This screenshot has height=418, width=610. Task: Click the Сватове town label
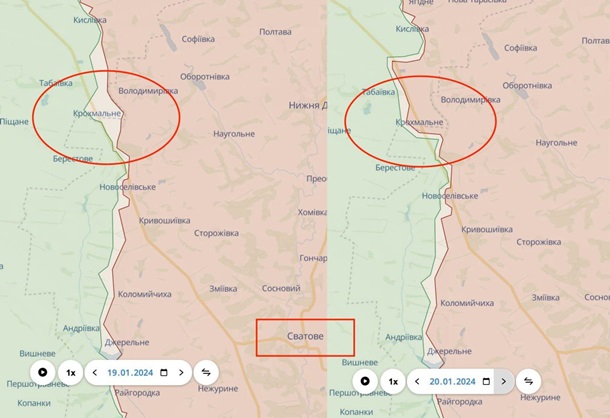click(x=305, y=336)
